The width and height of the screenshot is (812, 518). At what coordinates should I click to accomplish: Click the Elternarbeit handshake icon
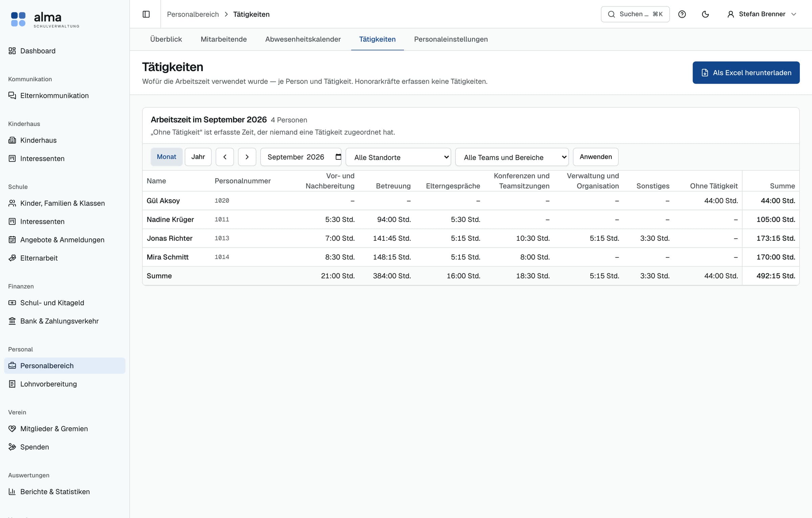click(12, 258)
